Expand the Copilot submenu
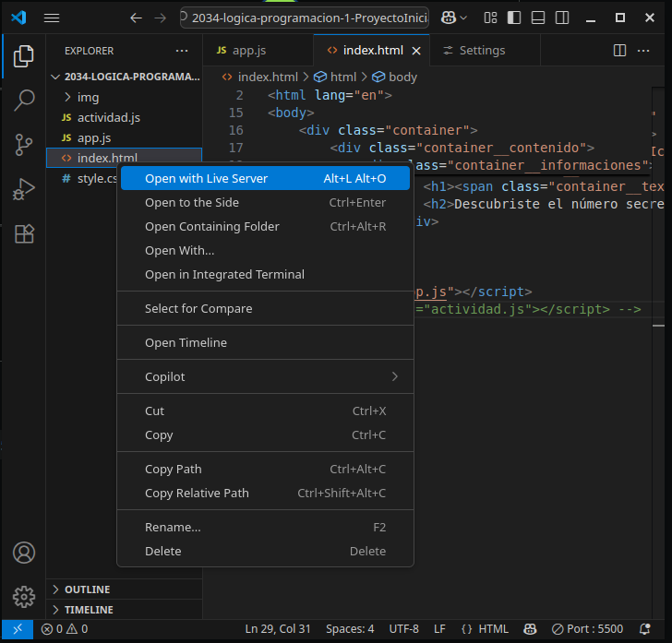The image size is (672, 643). (265, 376)
